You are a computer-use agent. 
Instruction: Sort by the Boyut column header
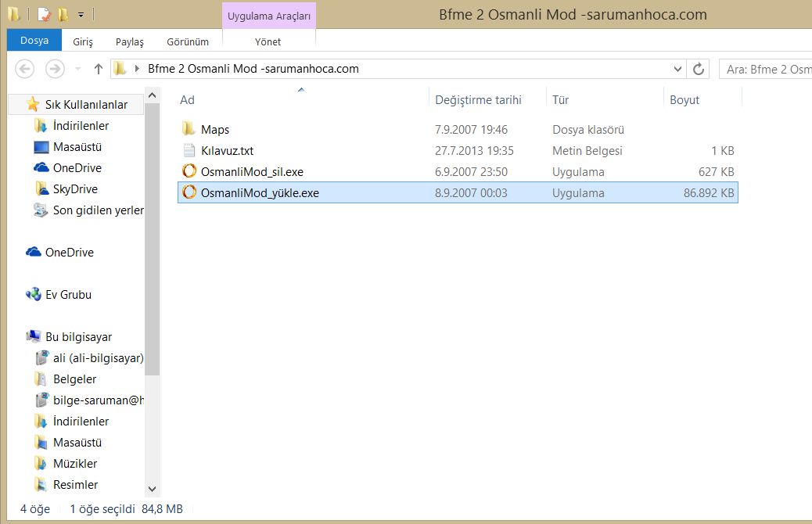click(684, 100)
